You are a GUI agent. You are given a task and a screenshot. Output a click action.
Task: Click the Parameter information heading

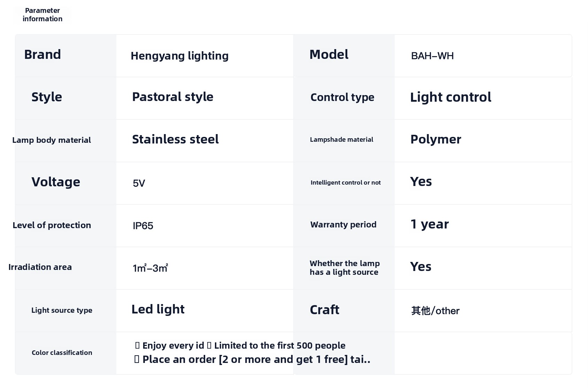[42, 15]
